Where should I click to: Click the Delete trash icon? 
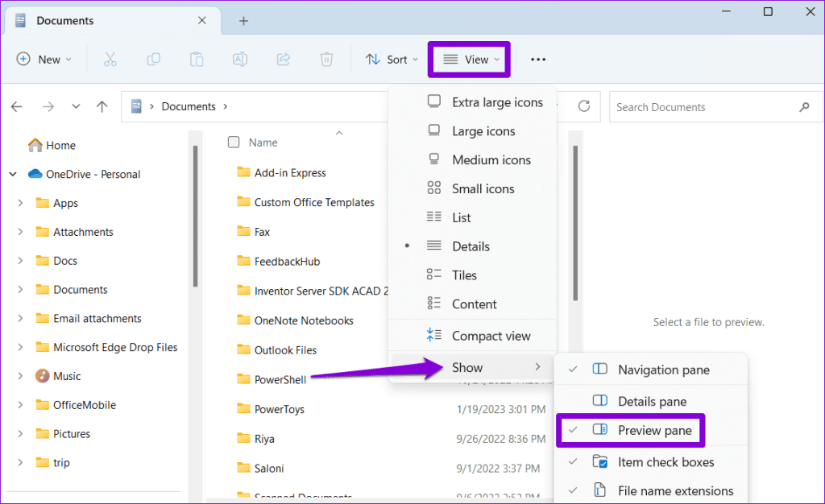[x=325, y=59]
